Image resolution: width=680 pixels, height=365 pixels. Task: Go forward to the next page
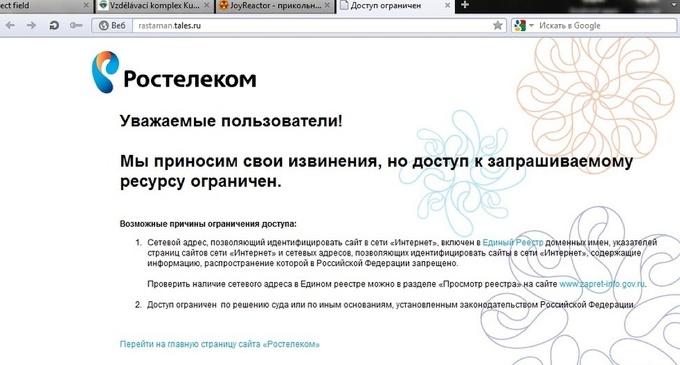pyautogui.click(x=31, y=26)
